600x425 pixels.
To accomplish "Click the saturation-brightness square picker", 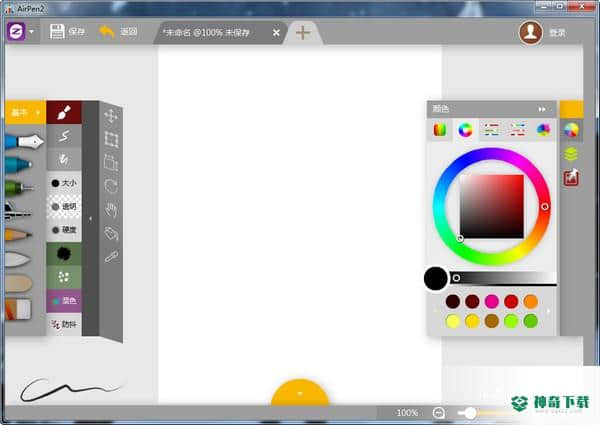I will pyautogui.click(x=492, y=207).
